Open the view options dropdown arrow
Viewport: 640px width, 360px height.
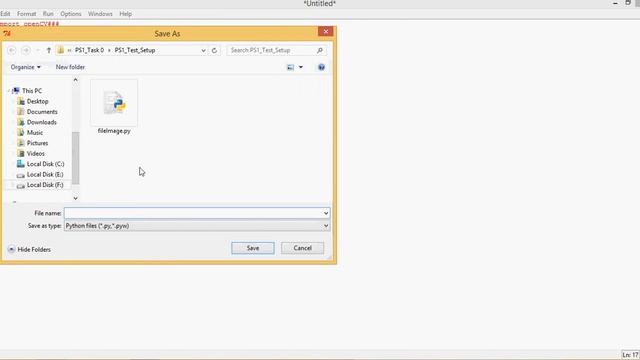click(301, 67)
